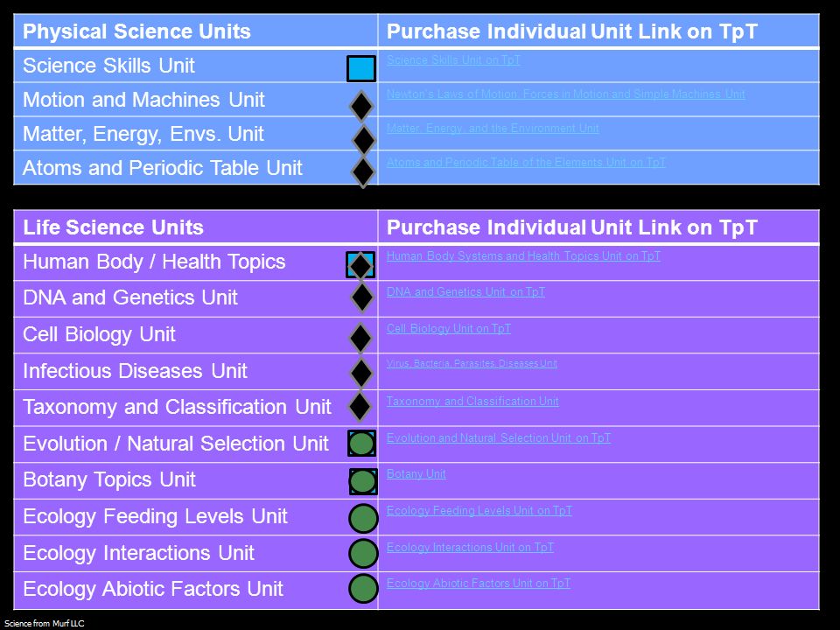Click the green circle icon next to Botany Topics Unit
Image resolution: width=840 pixels, height=630 pixels.
[363, 481]
